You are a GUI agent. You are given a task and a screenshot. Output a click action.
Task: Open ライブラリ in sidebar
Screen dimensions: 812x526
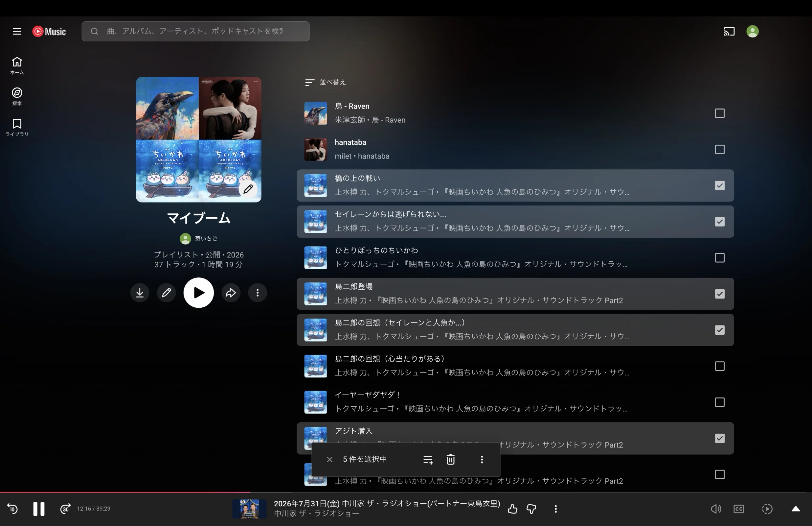[17, 128]
